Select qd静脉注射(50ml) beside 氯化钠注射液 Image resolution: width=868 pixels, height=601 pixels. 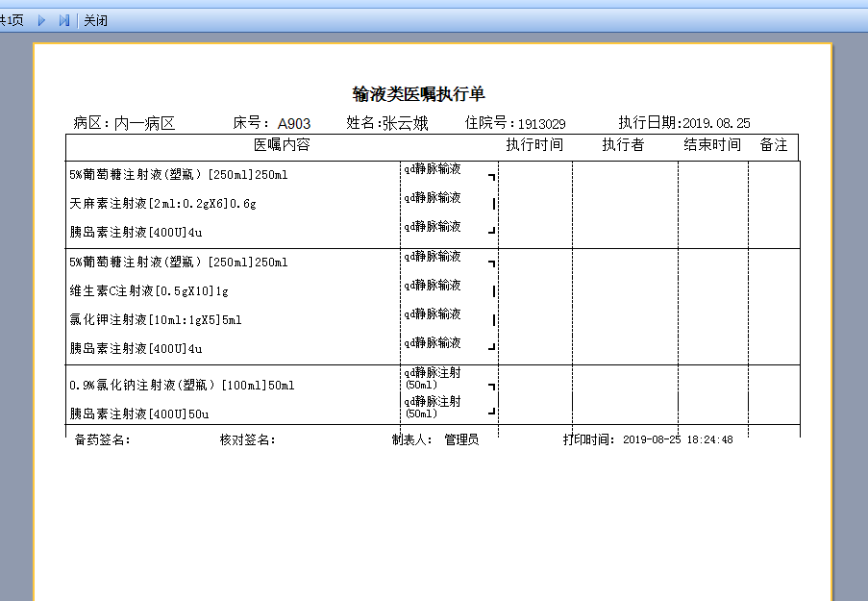[x=433, y=378]
